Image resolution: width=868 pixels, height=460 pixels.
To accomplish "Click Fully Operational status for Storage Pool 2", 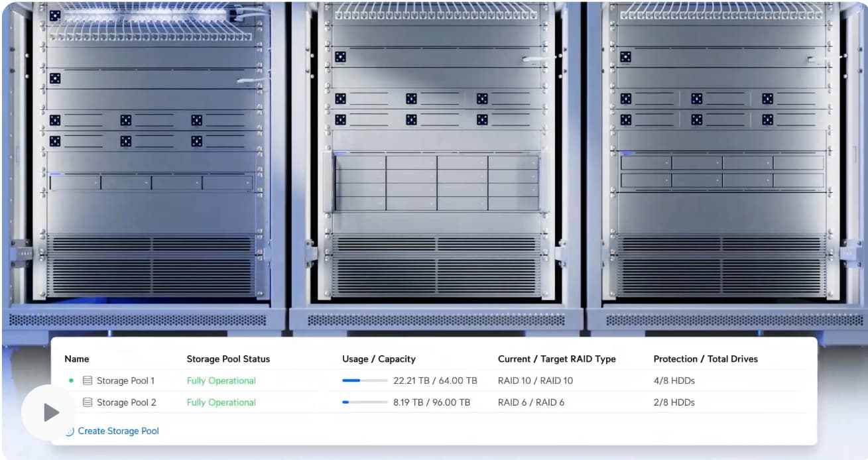I will (x=221, y=402).
